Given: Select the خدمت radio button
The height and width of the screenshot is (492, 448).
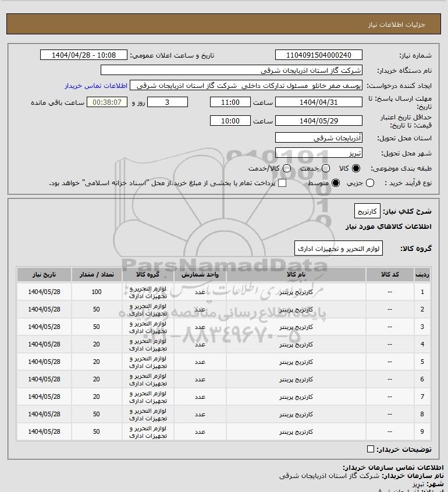Looking at the screenshot, I should [326, 168].
